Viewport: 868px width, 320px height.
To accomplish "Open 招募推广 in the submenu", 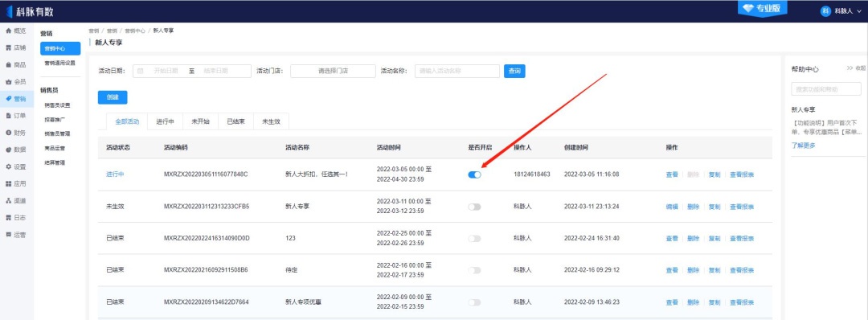I will pos(55,120).
